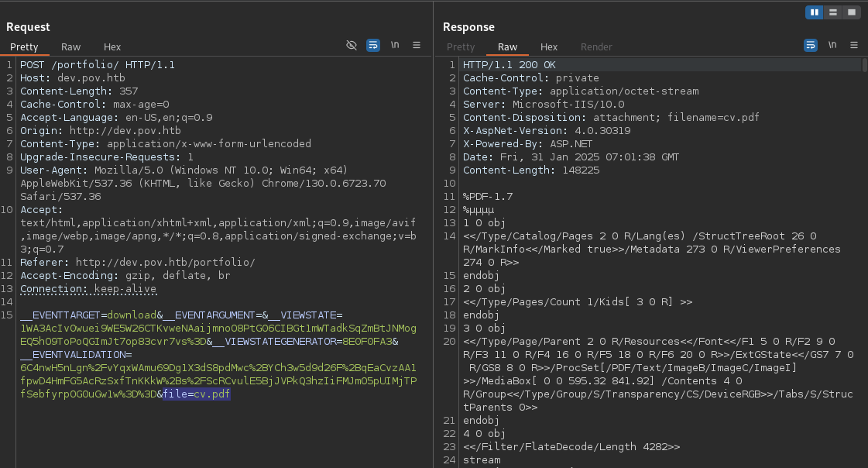Screen dimensions: 868x468
Task: Click the POST /portfolio/ request line
Action: click(98, 65)
